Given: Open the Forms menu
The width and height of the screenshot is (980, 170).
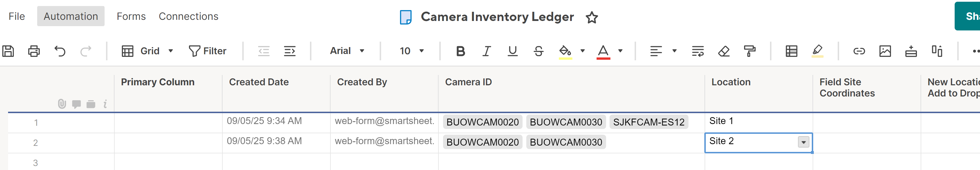Looking at the screenshot, I should pos(131,16).
